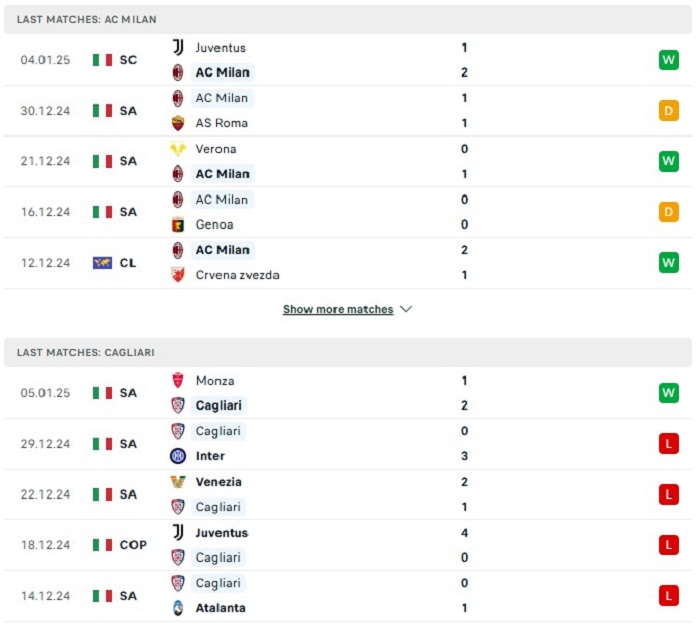Click the orange D badge for the AC Milan vs AS Roma match
This screenshot has width=700, height=633.
(x=669, y=110)
